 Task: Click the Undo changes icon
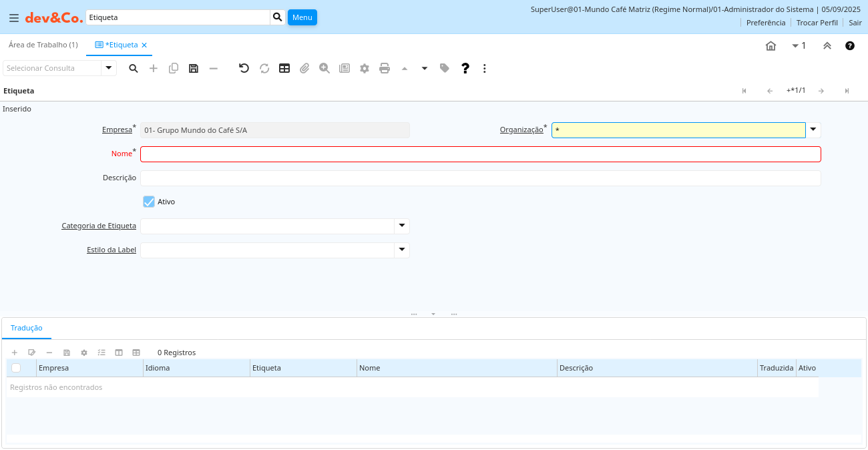(x=244, y=68)
